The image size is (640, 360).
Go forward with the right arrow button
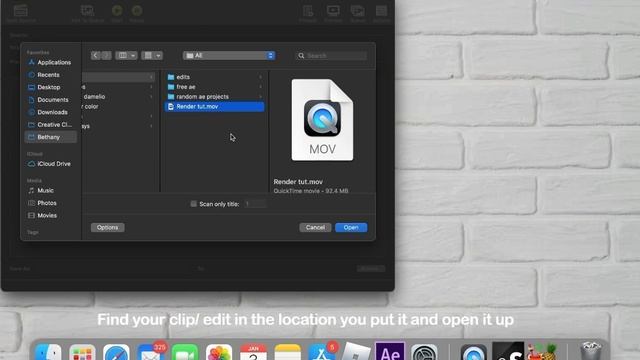point(106,56)
